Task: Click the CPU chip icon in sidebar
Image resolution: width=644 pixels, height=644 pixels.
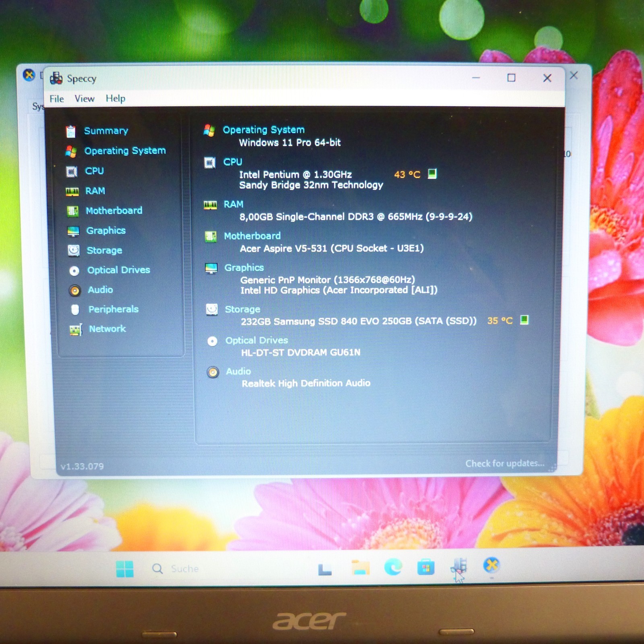Action: point(72,172)
